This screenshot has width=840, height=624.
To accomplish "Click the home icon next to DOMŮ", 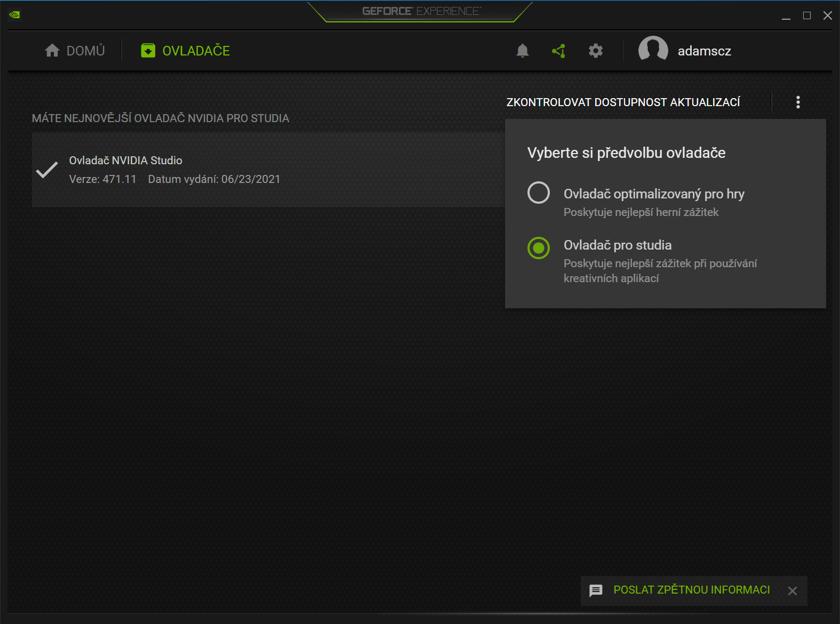I will tap(52, 51).
